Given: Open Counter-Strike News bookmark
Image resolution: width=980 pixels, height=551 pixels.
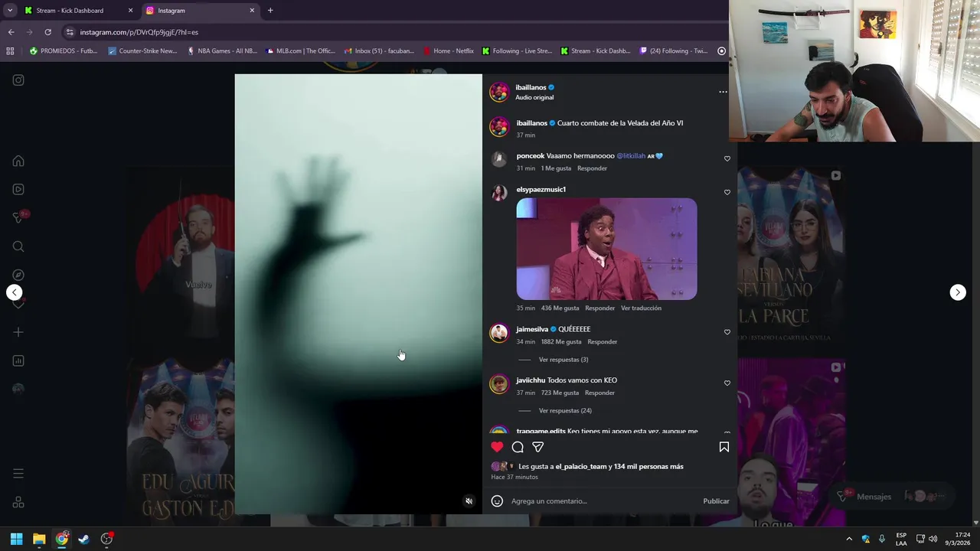Looking at the screenshot, I should click(x=142, y=51).
